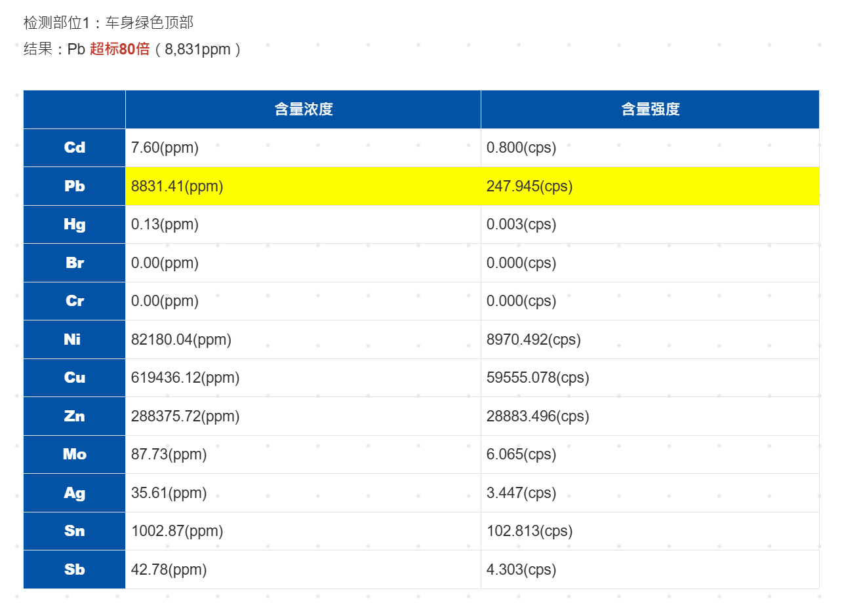This screenshot has width=842, height=616.
Task: Select the Br row label
Action: point(75,263)
